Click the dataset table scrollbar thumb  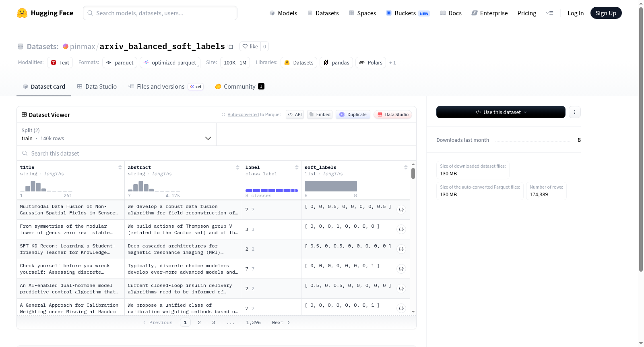(413, 173)
